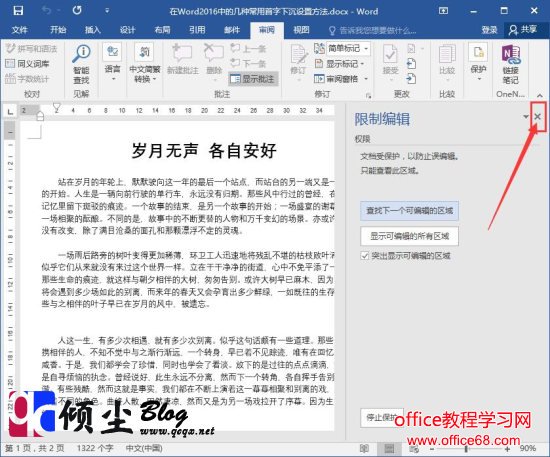Click the Undo arrow in the quick access toolbar
The height and width of the screenshot is (457, 550).
click(x=47, y=11)
